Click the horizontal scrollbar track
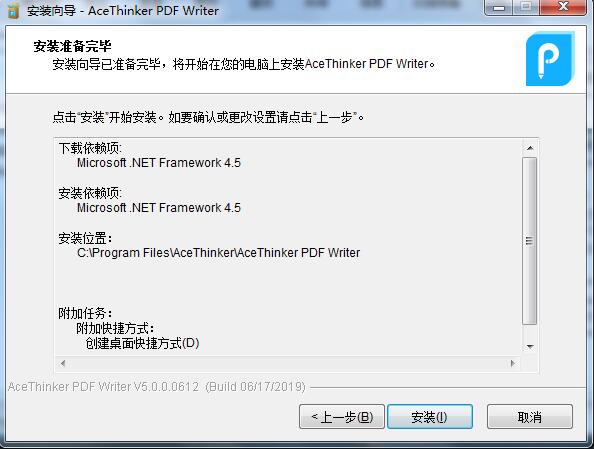 tap(288, 363)
